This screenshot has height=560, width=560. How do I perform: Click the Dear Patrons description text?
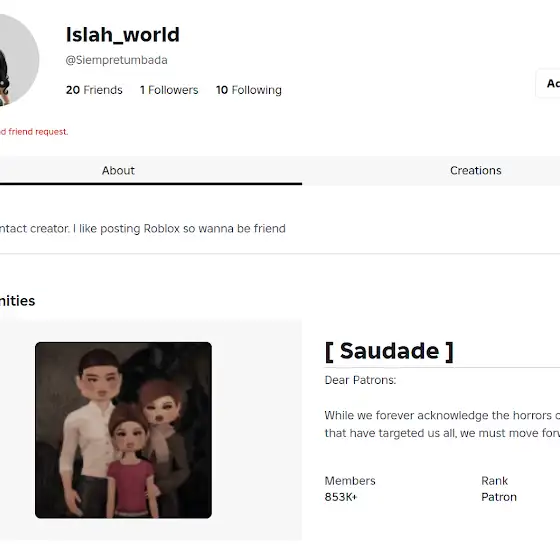[360, 380]
